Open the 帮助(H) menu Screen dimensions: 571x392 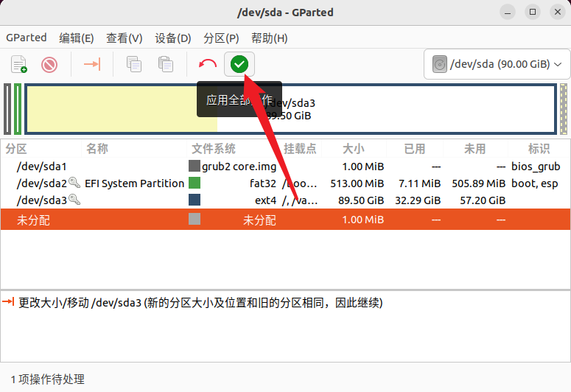[269, 38]
